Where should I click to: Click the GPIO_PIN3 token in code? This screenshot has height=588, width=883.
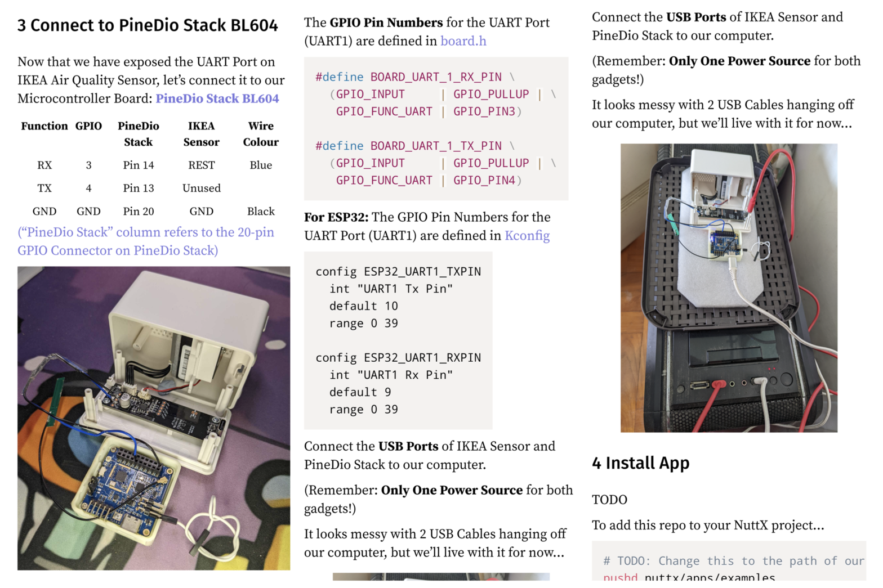[x=484, y=111]
